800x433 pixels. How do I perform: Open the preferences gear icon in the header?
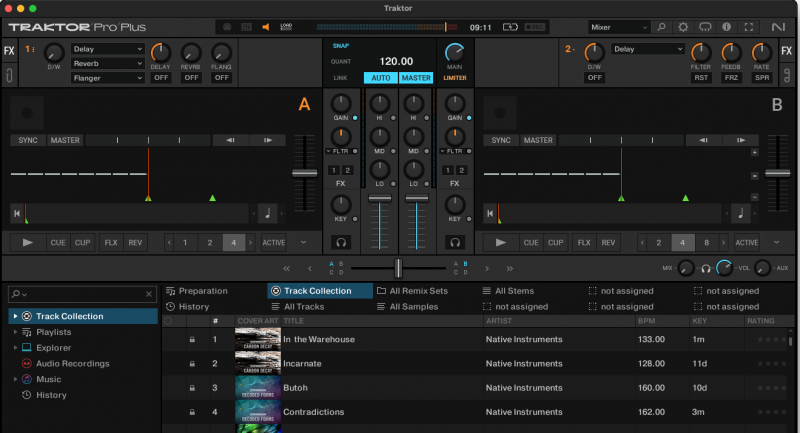[683, 27]
